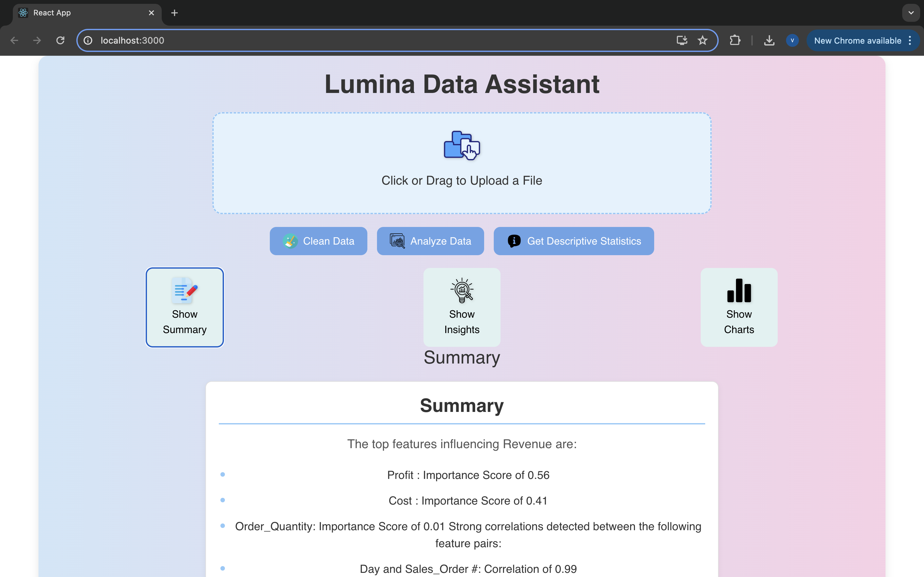Image resolution: width=924 pixels, height=577 pixels.
Task: Click the file upload drop zone text
Action: click(462, 180)
